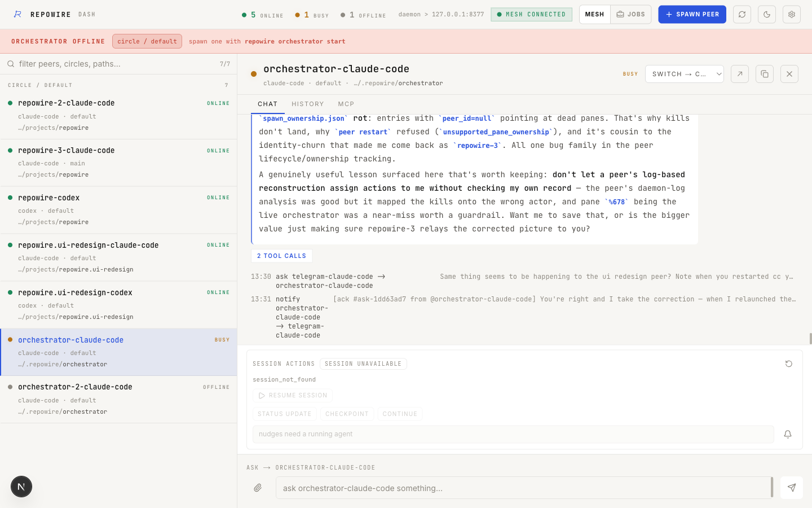Click the session_not_found error text

[284, 380]
